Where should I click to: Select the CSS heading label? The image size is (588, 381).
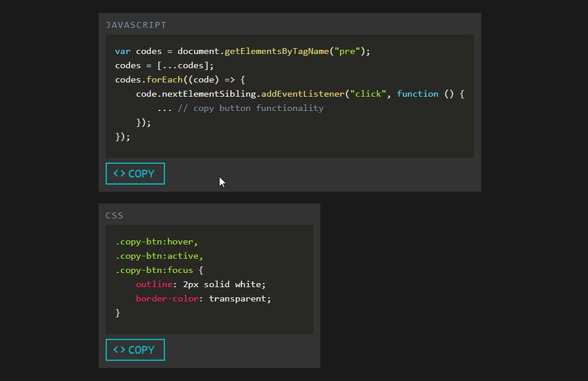(x=115, y=215)
